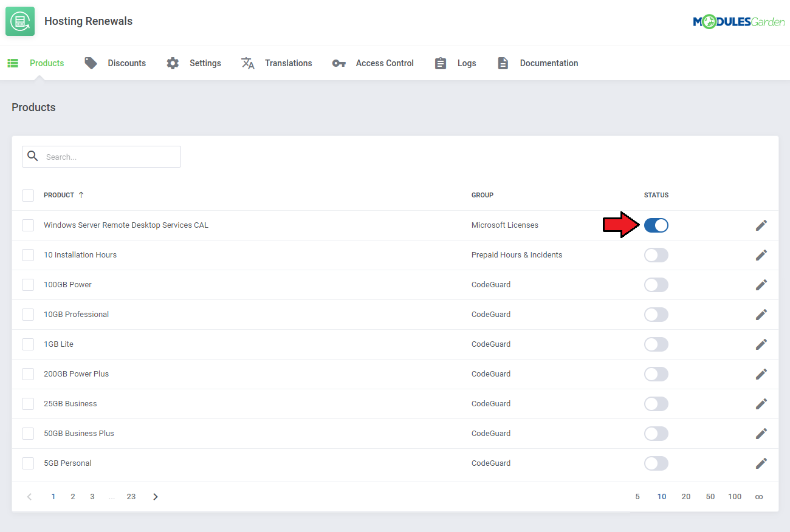The image size is (790, 532).
Task: Click the search magnifier icon
Action: 33,156
